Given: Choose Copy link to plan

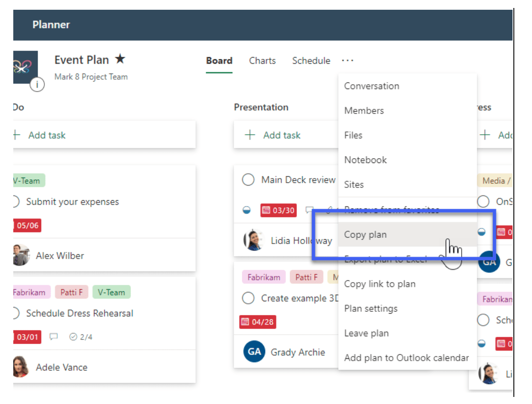Looking at the screenshot, I should pyautogui.click(x=407, y=284).
